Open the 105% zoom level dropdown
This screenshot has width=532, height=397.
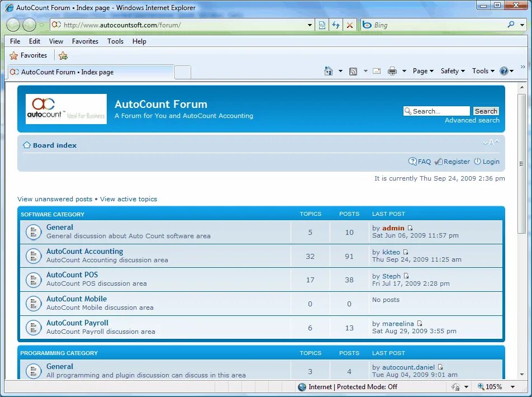pos(512,387)
